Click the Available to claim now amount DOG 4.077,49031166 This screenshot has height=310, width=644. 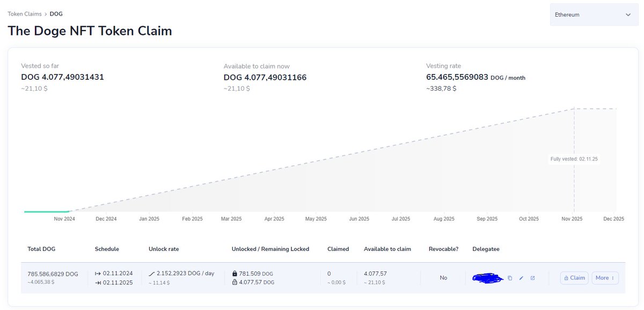pos(265,77)
